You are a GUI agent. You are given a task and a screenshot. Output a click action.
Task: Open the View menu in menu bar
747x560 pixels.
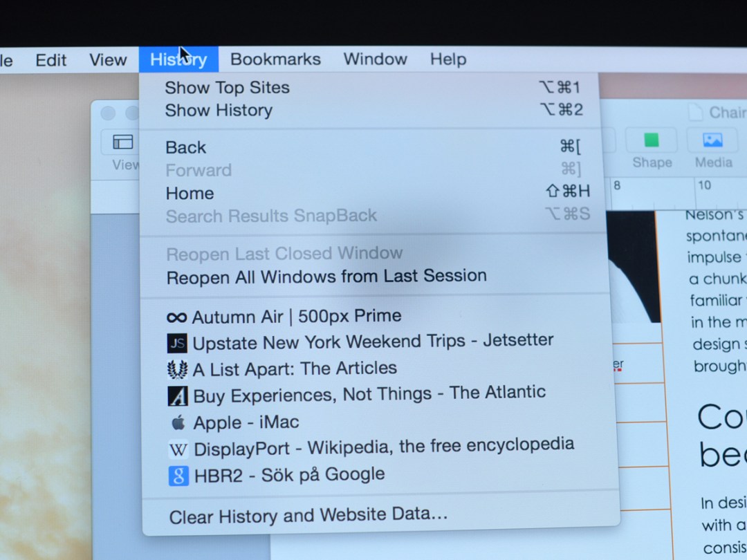[x=108, y=60]
